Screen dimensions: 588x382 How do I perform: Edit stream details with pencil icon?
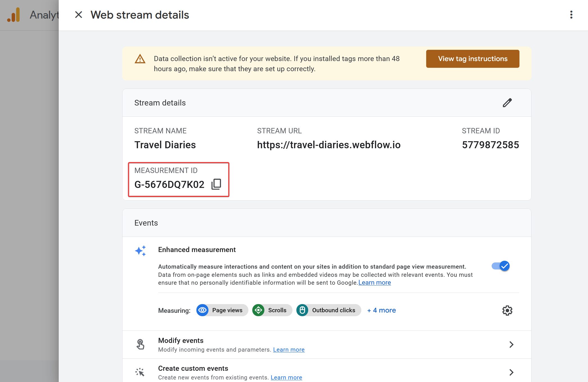click(507, 103)
